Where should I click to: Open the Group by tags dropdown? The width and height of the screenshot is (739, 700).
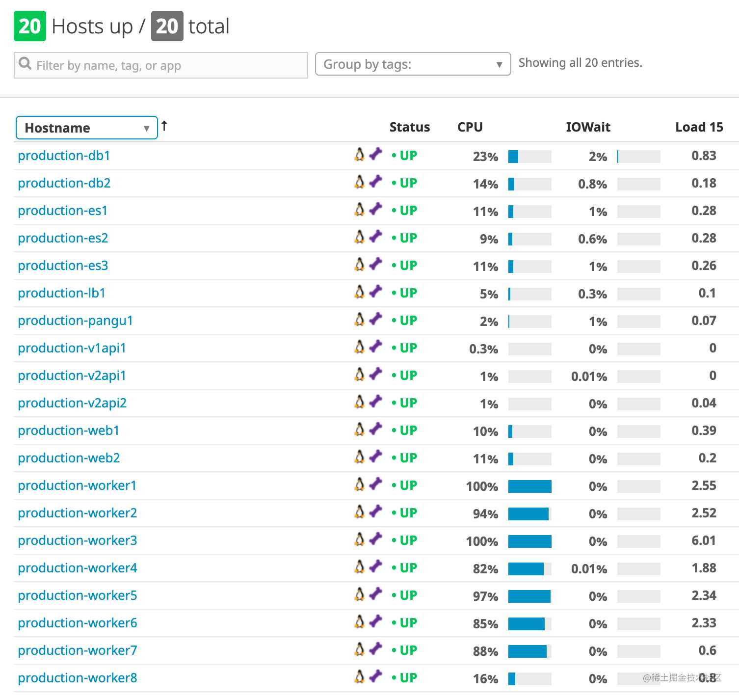click(x=413, y=64)
